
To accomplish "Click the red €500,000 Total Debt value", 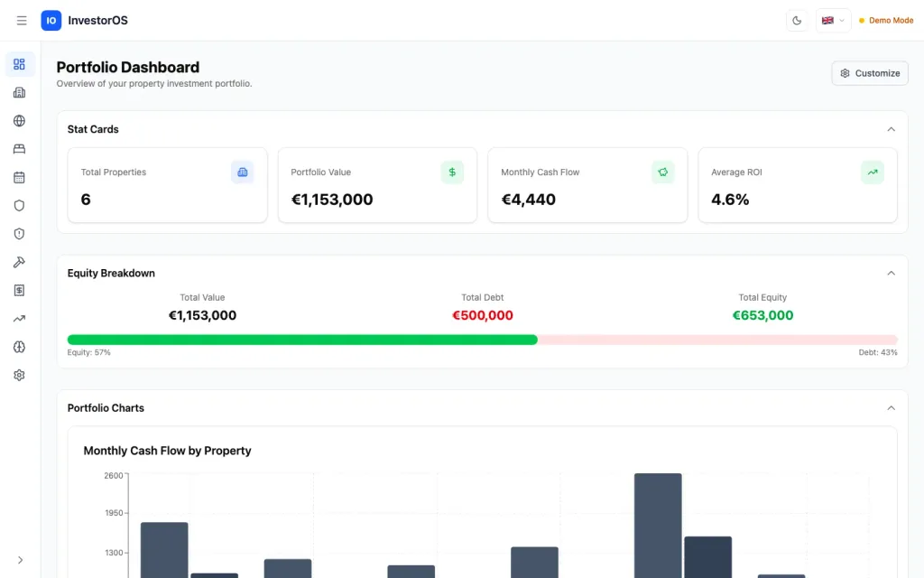I will pos(483,315).
